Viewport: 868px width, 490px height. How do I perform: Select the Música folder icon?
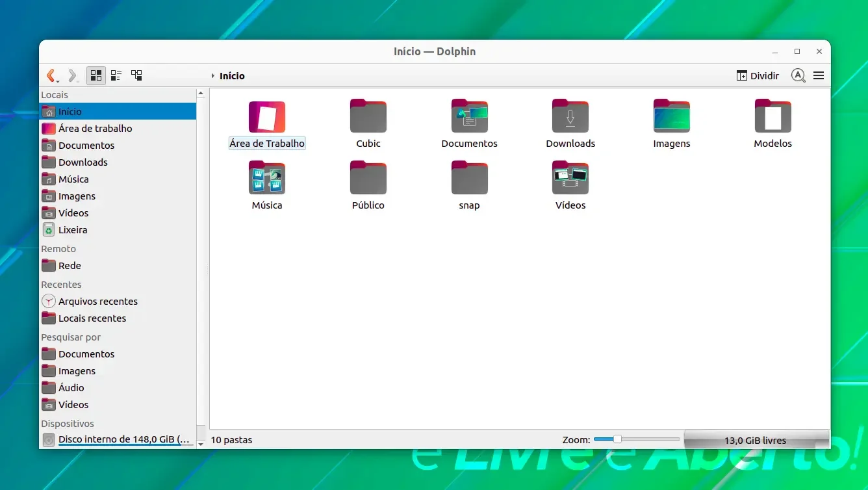[267, 179]
